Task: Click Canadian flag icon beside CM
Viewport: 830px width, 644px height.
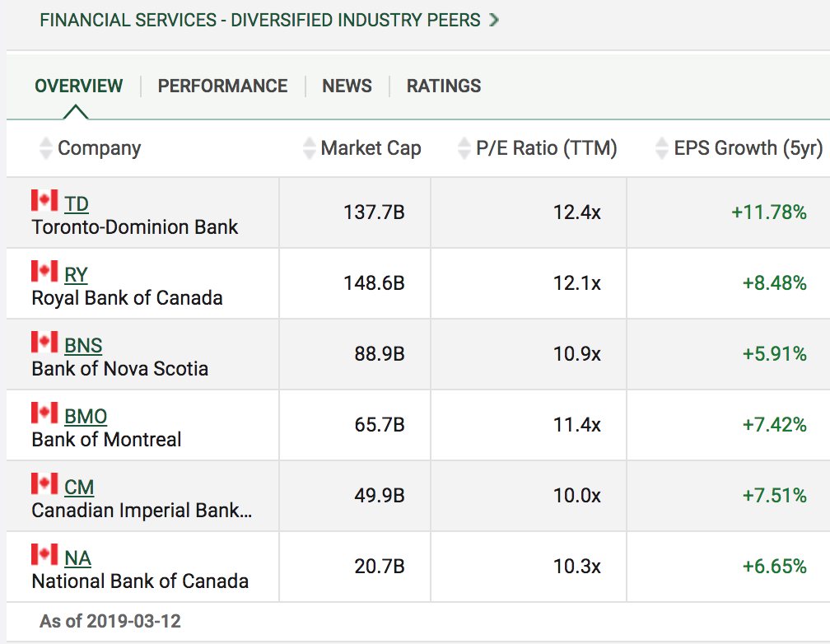Action: (x=44, y=483)
